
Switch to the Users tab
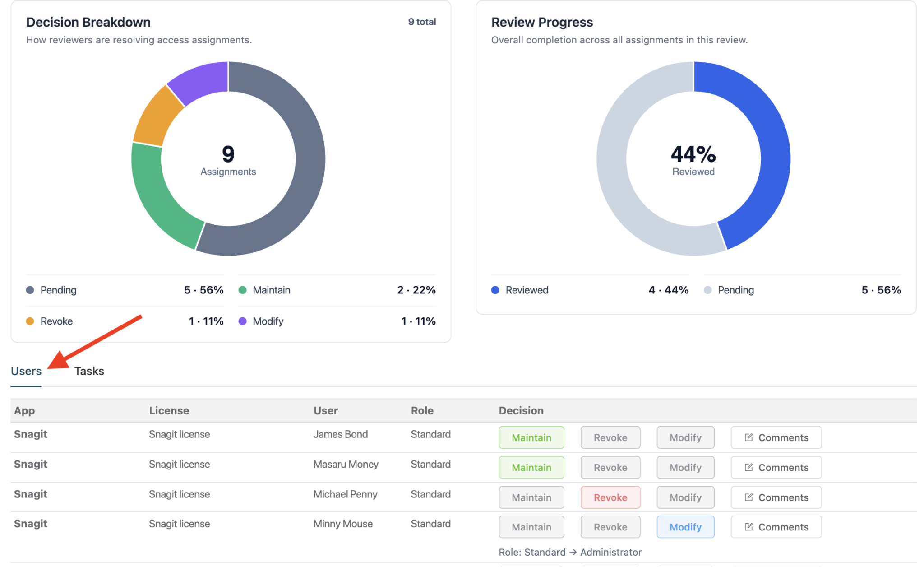pos(26,371)
